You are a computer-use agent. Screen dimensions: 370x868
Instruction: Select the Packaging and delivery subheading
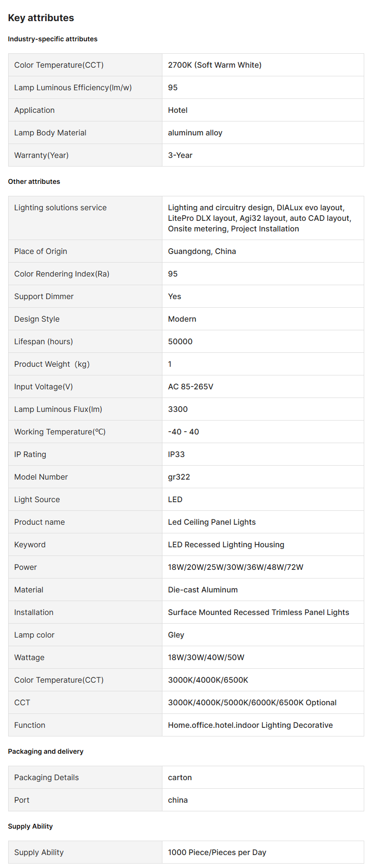(x=46, y=751)
